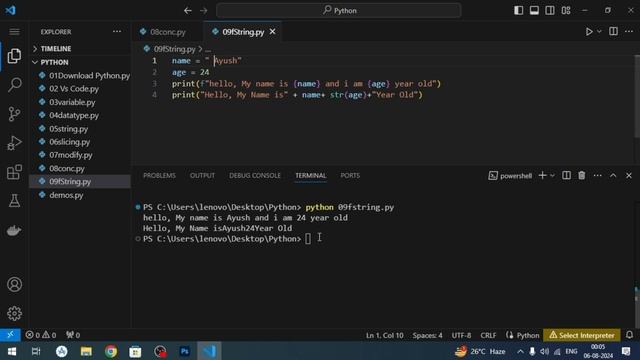
Task: Show errors and warnings count in status bar
Action: coord(40,335)
